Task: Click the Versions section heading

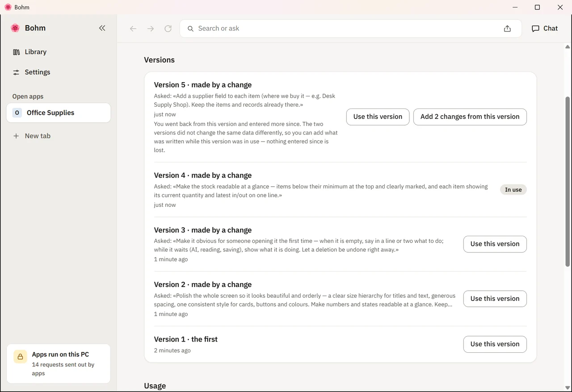Action: (159, 60)
